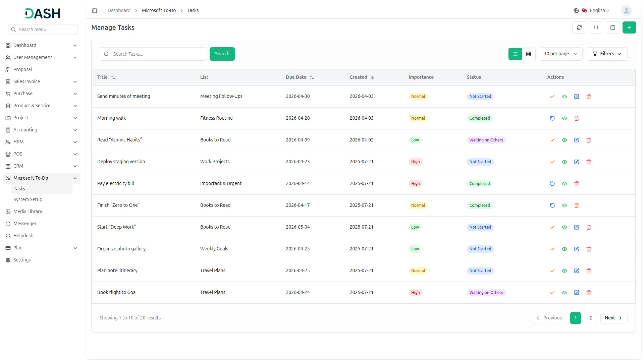Image resolution: width=644 pixels, height=362 pixels.
Task: Delete the 'Send minutes of meeting' task
Action: pyautogui.click(x=588, y=97)
